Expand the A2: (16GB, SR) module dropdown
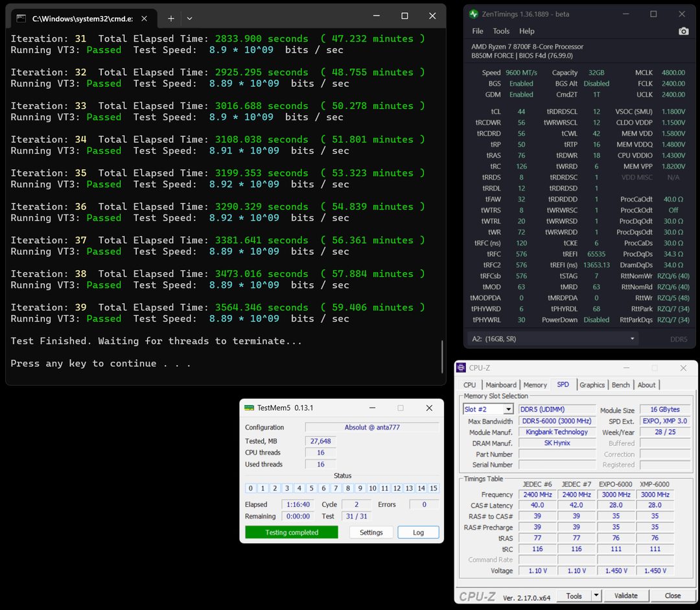This screenshot has width=700, height=610. tap(633, 339)
